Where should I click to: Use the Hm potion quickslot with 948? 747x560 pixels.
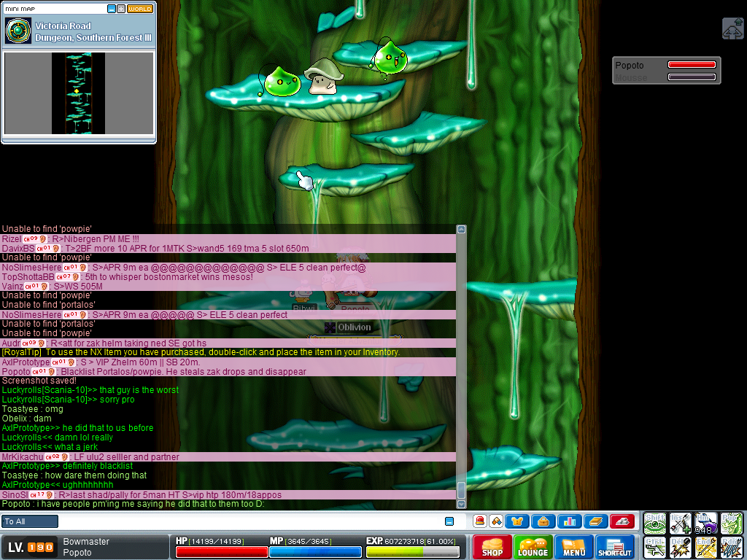click(x=705, y=523)
